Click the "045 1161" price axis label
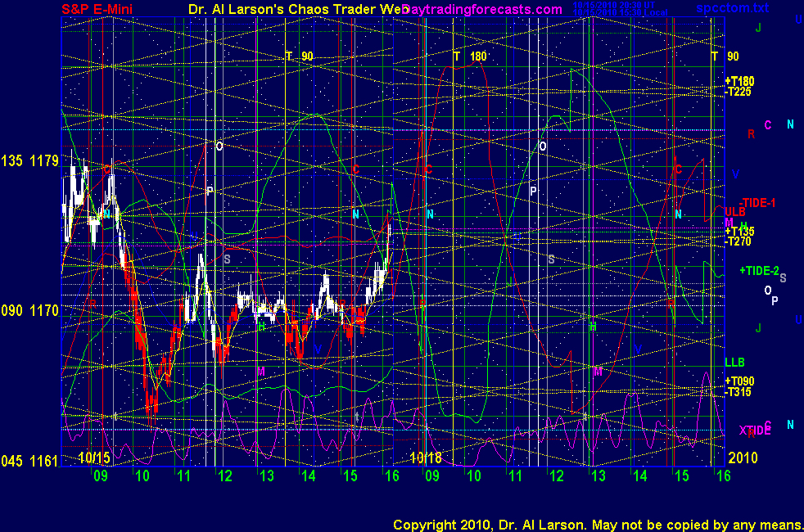The width and height of the screenshot is (804, 532). [29, 461]
